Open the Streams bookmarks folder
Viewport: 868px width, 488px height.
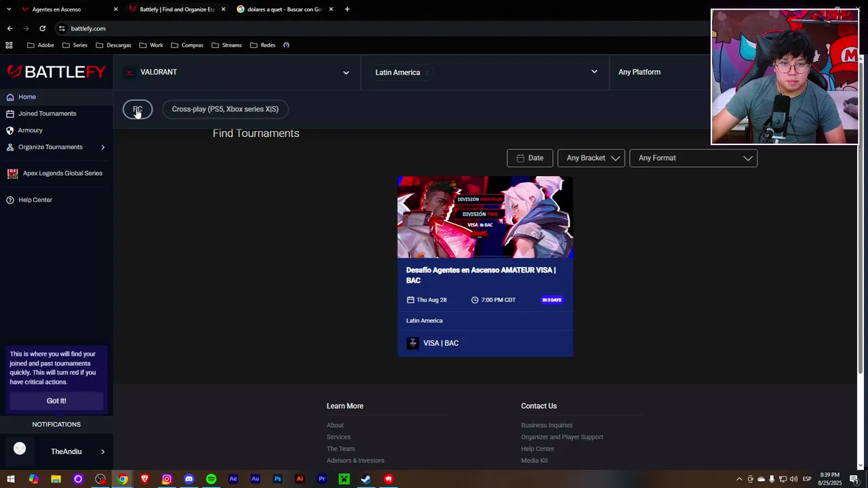coord(226,45)
